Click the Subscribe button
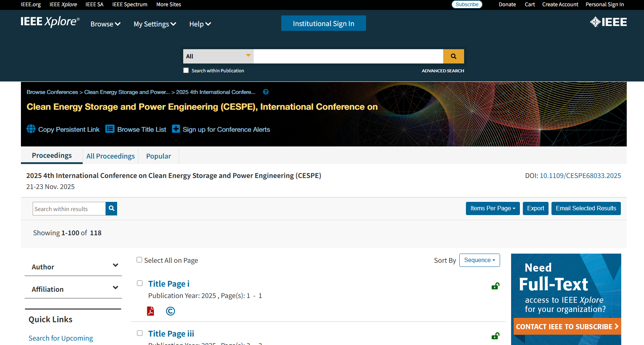This screenshot has width=644, height=345. click(x=467, y=4)
